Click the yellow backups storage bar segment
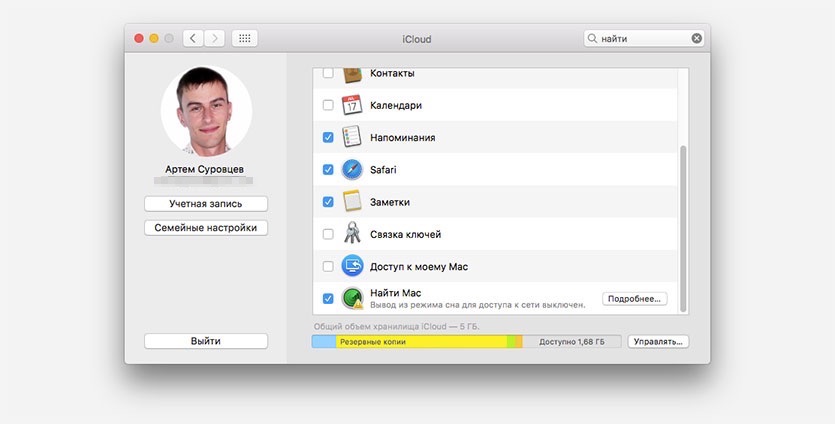The width and height of the screenshot is (835, 424). pos(420,341)
